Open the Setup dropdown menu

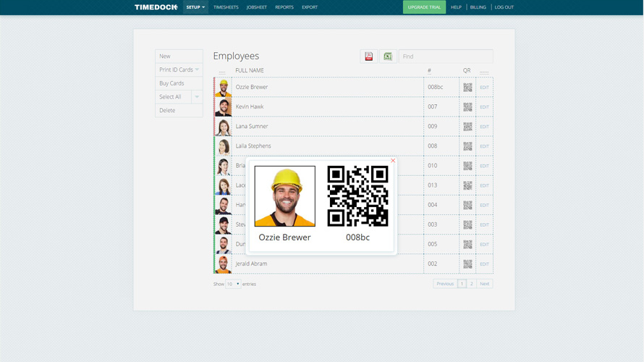click(x=195, y=7)
